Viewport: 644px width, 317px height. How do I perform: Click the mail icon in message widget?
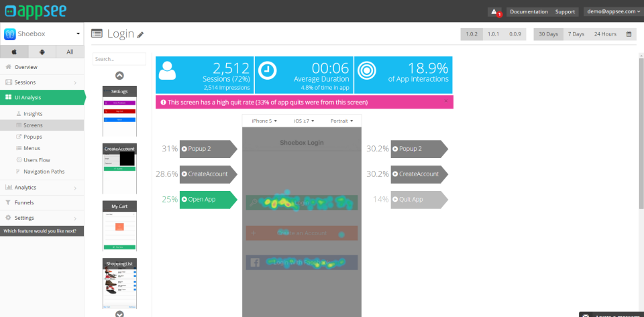pos(586,316)
